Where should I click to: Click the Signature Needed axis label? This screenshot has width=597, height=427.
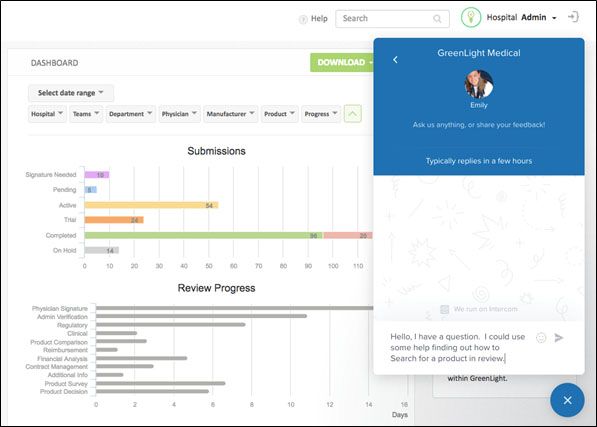[51, 175]
